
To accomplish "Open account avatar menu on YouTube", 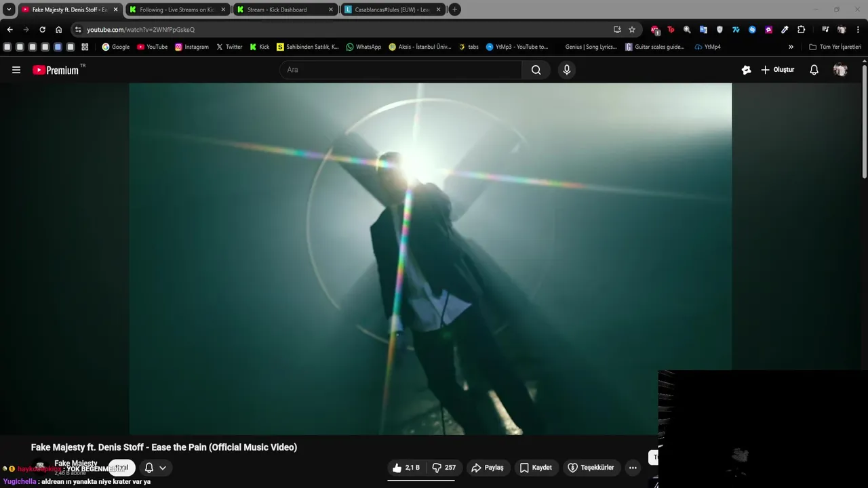I will [x=840, y=70].
